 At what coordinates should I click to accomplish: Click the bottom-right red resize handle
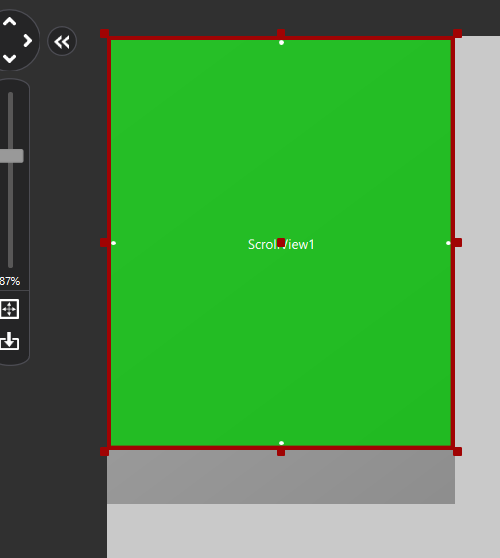point(458,452)
